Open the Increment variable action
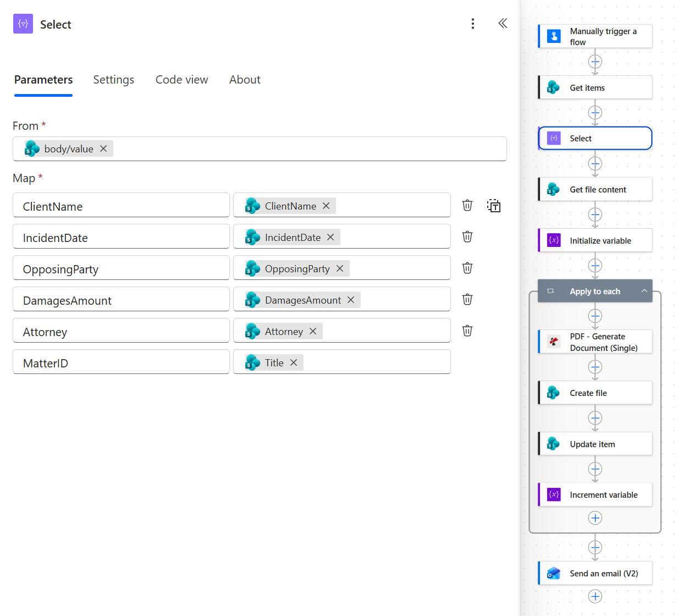678x616 pixels. click(x=595, y=494)
